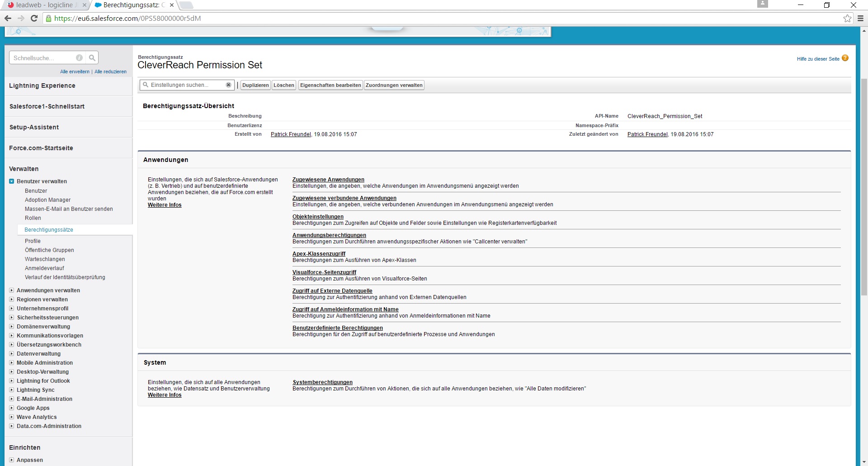Screen dimensions: 868x466
Task: Click the browser forward arrow
Action: pos(21,18)
